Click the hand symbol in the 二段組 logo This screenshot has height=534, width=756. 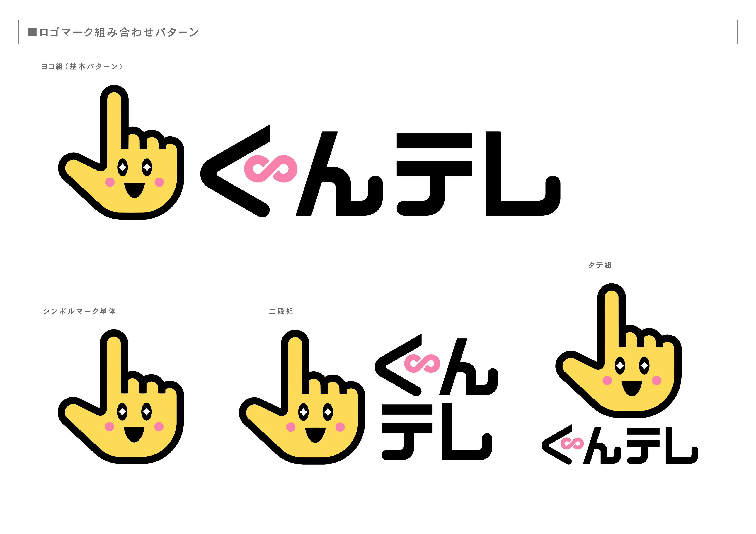coord(302,397)
